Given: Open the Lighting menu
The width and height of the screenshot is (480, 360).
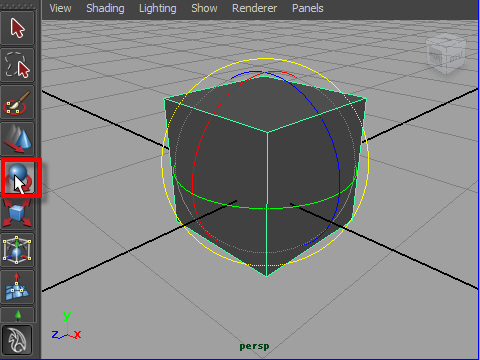Looking at the screenshot, I should (x=158, y=8).
